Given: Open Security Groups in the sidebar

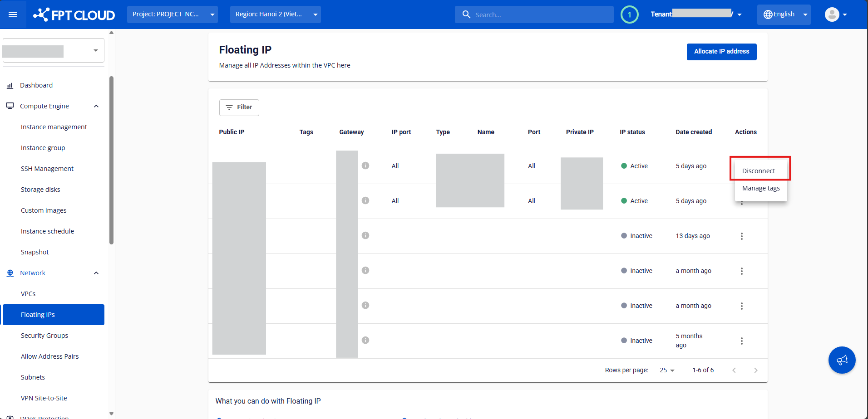Looking at the screenshot, I should [44, 336].
